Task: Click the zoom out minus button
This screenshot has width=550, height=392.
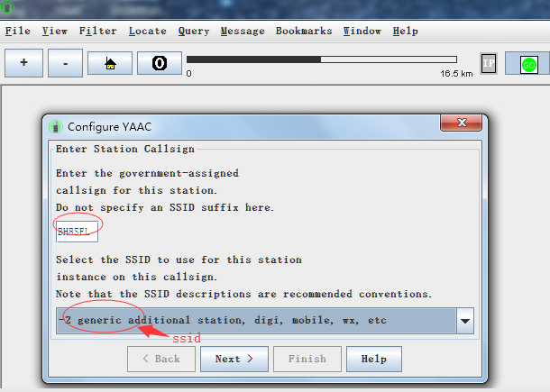Action: click(66, 64)
